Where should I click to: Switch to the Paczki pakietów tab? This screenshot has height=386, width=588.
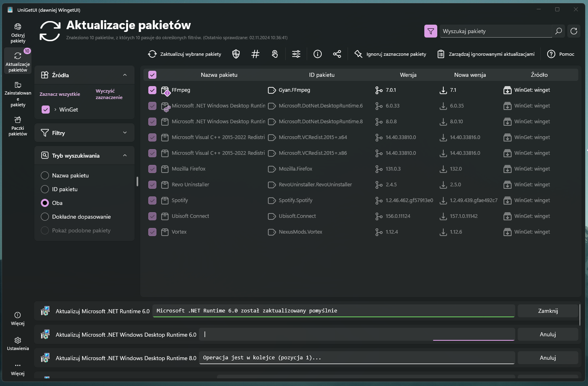click(x=18, y=126)
